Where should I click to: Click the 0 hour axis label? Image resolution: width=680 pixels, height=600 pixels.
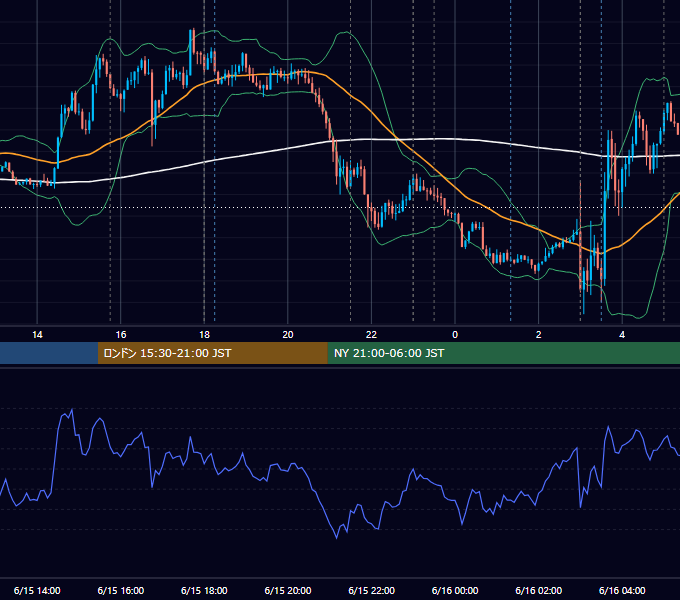tap(455, 335)
